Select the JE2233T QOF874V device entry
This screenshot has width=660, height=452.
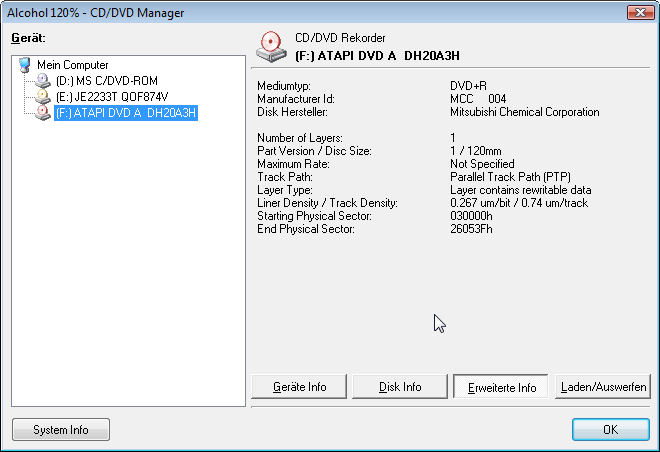click(x=105, y=97)
